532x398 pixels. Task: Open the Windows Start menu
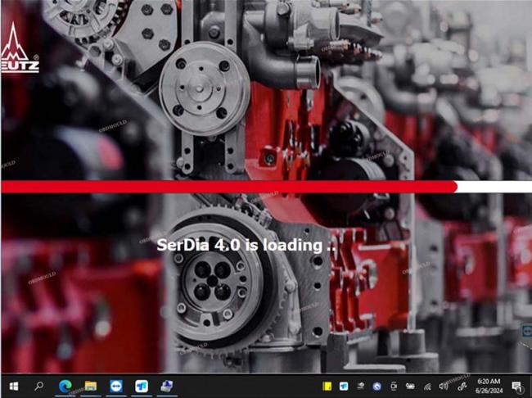[x=13, y=386]
